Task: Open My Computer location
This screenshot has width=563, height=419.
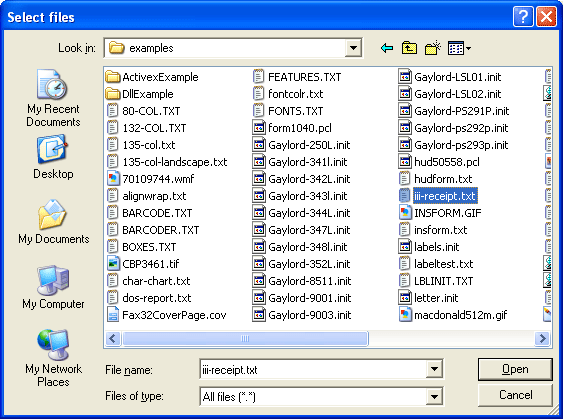Action: (53, 287)
